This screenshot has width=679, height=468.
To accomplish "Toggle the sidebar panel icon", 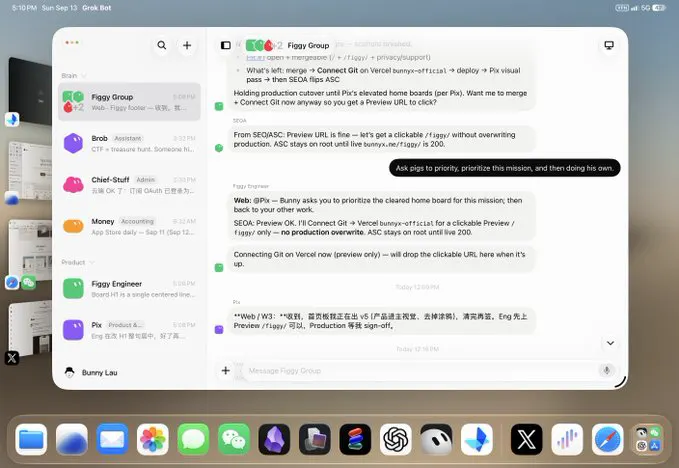I will [x=226, y=45].
